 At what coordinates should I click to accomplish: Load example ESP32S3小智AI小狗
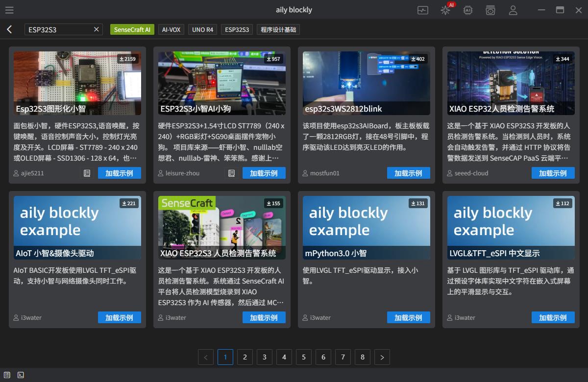tap(264, 173)
